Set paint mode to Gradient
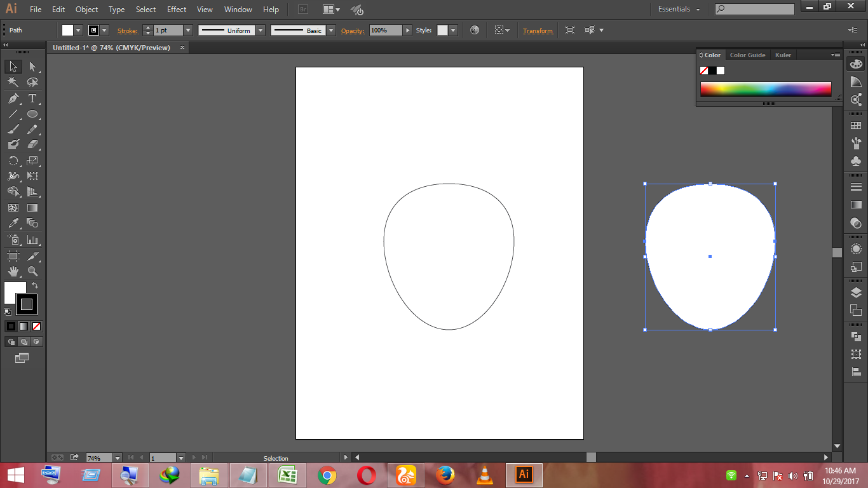 [x=24, y=326]
